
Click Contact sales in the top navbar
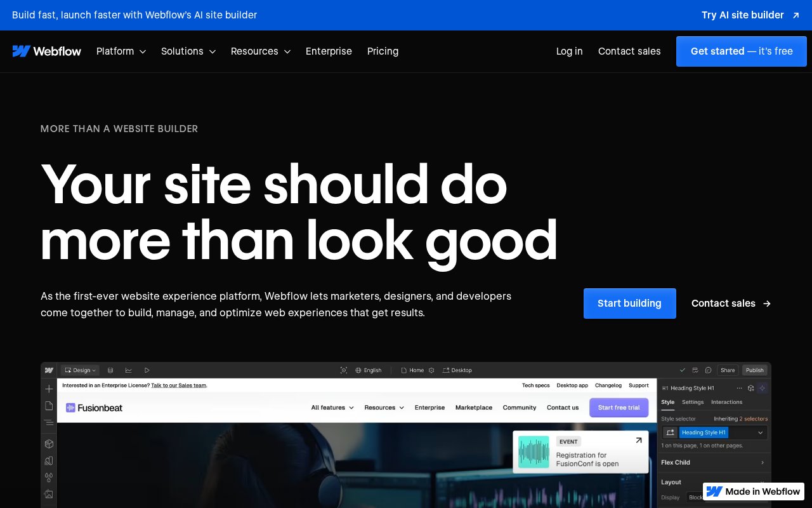(x=629, y=51)
